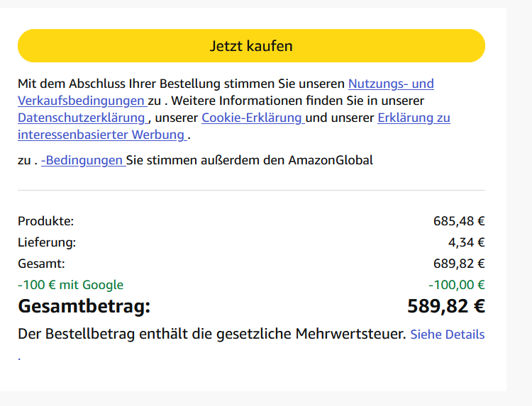
Task: Click the Gesamt subtotal label
Action: click(x=41, y=264)
